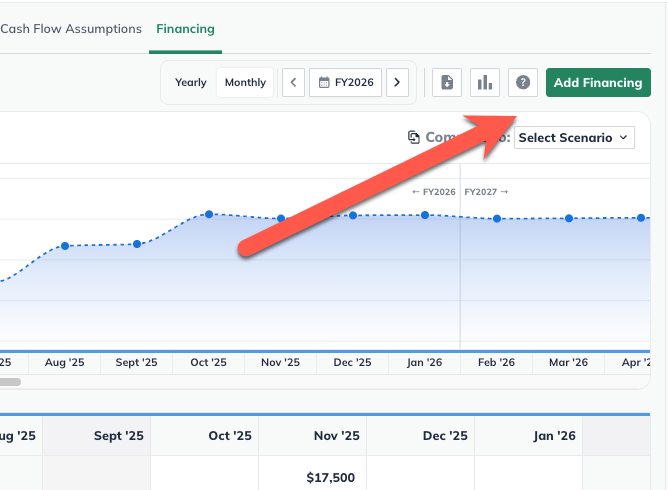Go to previous fiscal year arrow

coord(293,82)
